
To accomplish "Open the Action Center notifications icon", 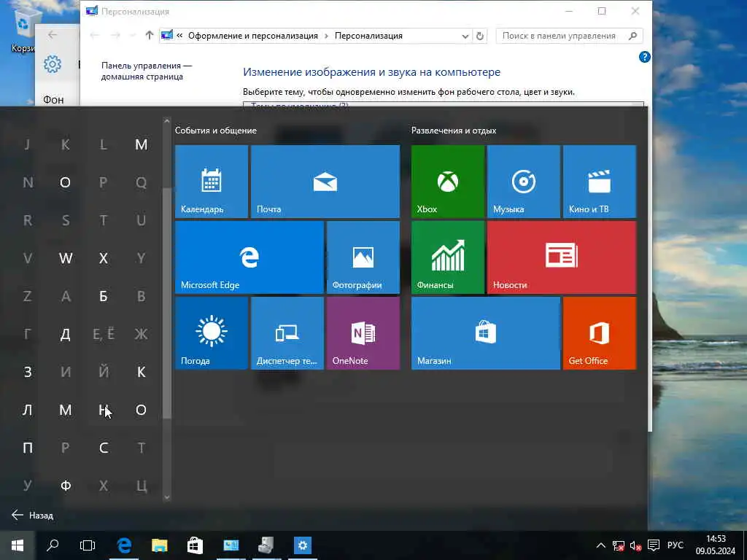I will 654,545.
